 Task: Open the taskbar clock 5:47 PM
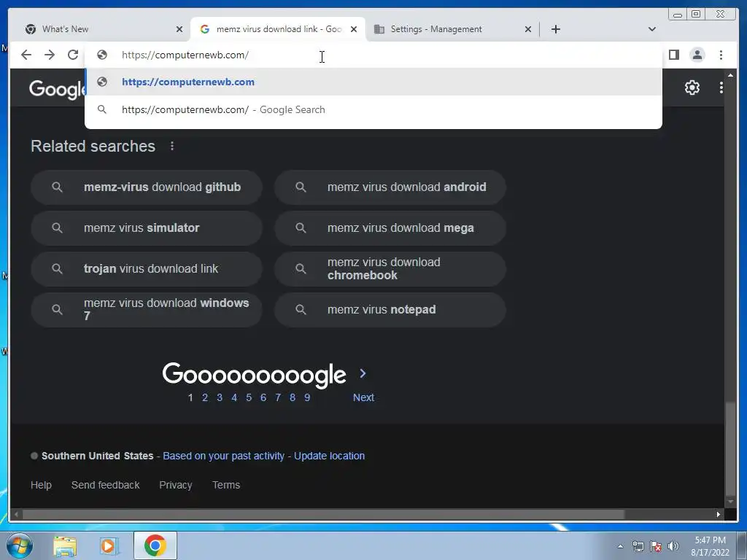(710, 545)
